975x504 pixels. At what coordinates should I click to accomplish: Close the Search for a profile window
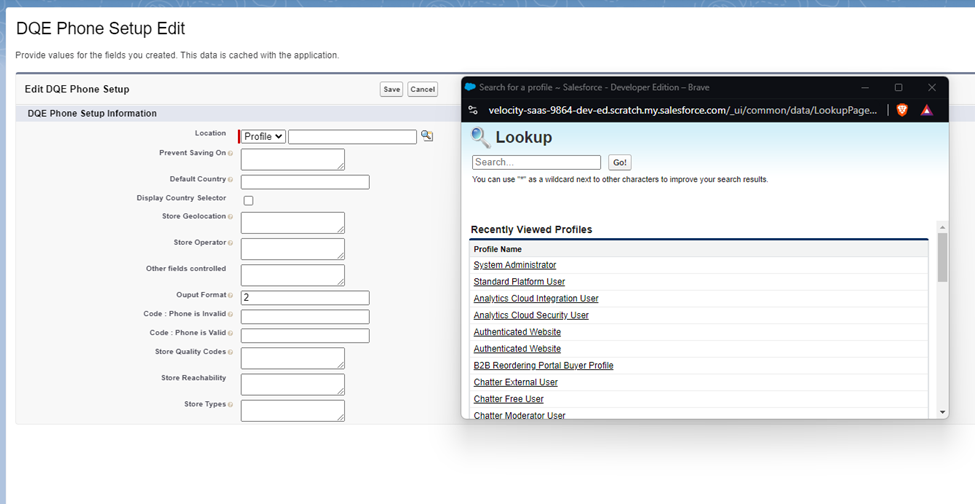931,88
